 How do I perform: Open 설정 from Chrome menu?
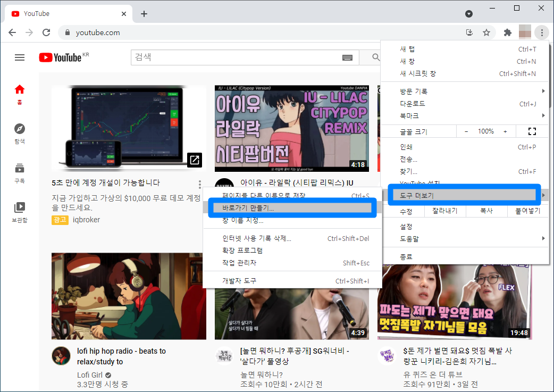pos(466,227)
